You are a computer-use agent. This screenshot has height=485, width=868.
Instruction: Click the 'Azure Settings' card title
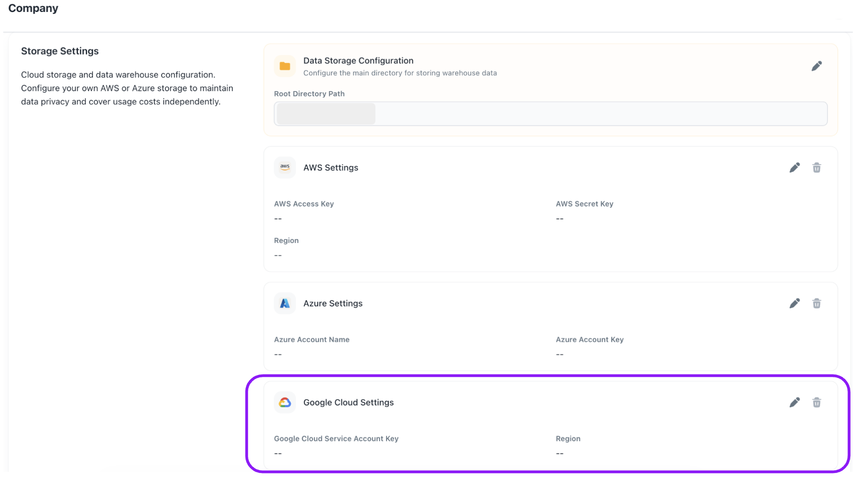[333, 304]
